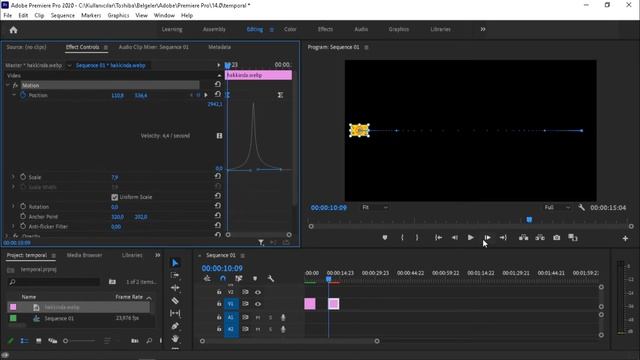Toggle Snap in timeline magnet icon
The height and width of the screenshot is (360, 640).
pos(223,278)
